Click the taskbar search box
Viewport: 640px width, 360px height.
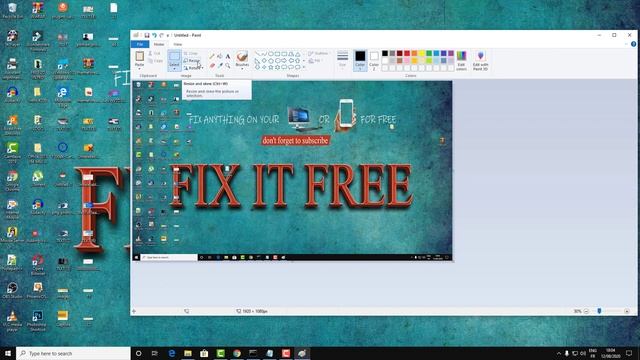click(73, 353)
